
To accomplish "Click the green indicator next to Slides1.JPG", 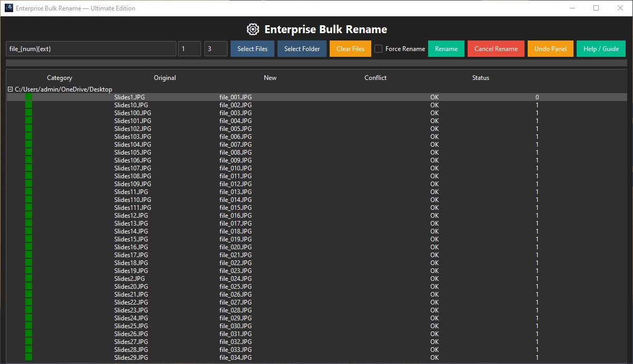I will point(28,97).
